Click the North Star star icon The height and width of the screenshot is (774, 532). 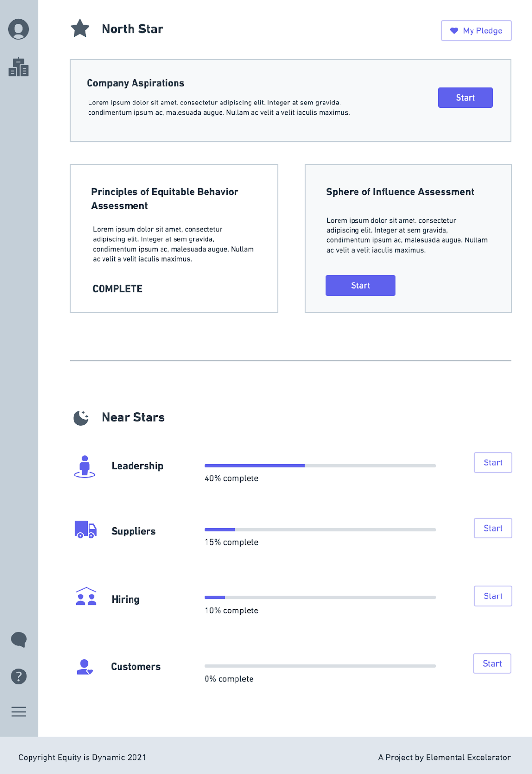(x=80, y=29)
